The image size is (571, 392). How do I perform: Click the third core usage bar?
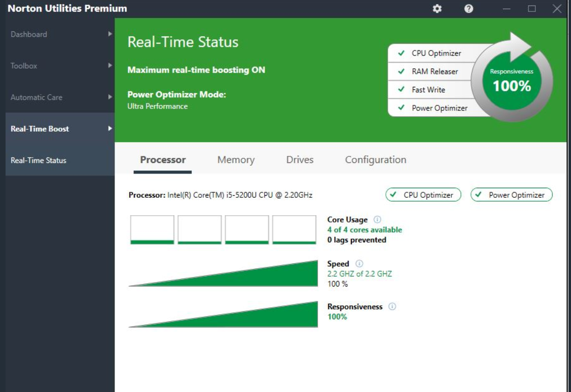[x=247, y=230]
